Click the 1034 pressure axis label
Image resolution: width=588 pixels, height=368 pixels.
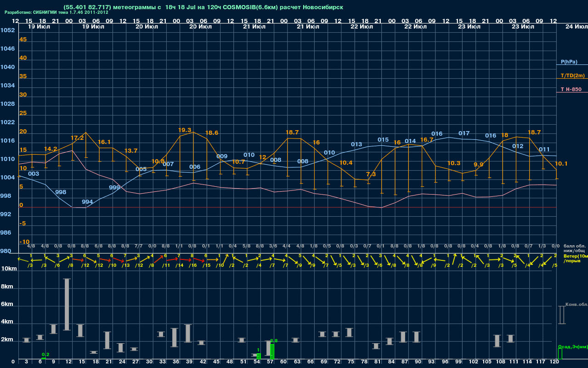pyautogui.click(x=7, y=86)
